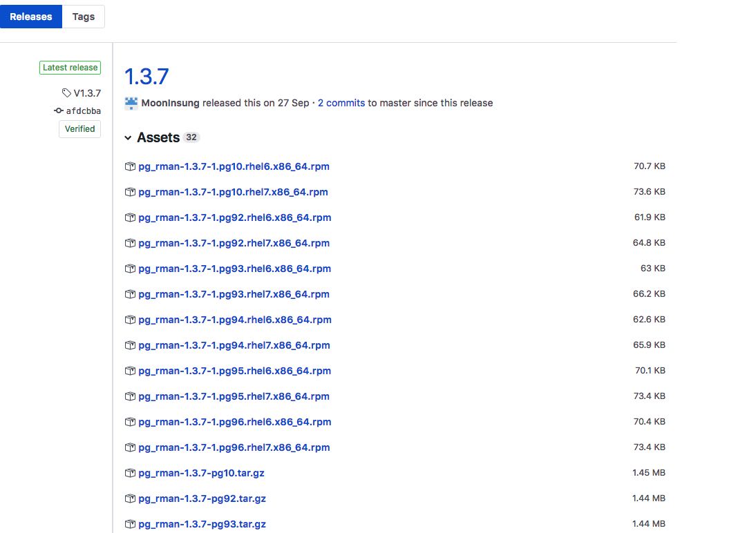Click package icon for pg96.rhel6 rpm
Screen dimensions: 756x533
point(130,422)
